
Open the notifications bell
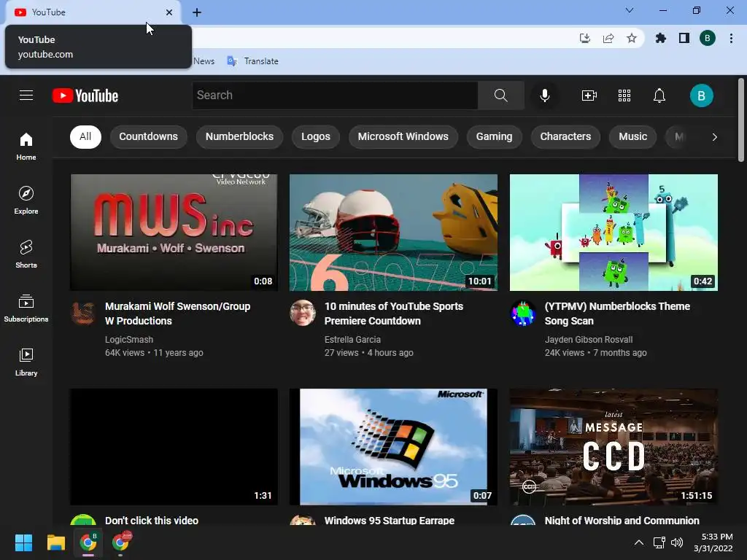[x=659, y=96]
